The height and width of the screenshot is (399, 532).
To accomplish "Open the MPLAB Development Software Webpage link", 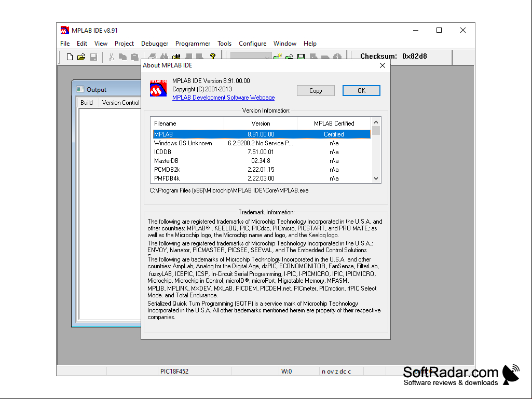I will [x=223, y=98].
